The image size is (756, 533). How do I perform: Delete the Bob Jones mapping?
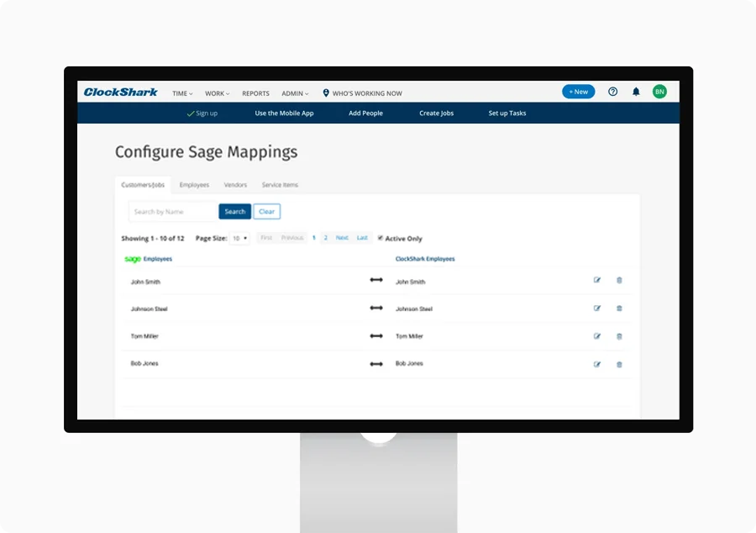(x=619, y=364)
